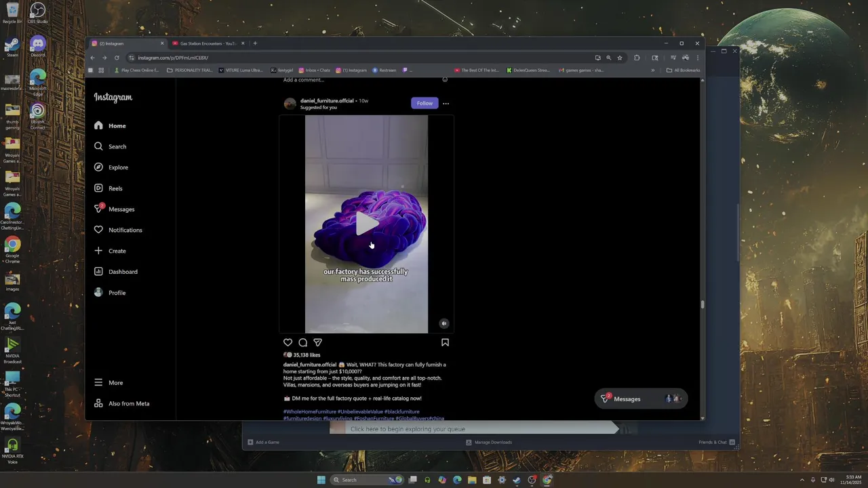Open the All Bookmarks folder

tap(683, 70)
